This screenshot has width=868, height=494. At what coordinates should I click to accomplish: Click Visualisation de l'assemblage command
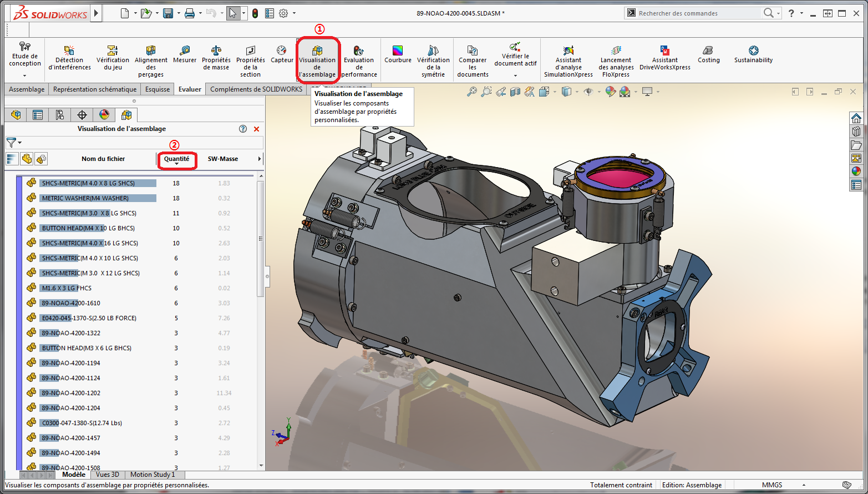coord(317,62)
